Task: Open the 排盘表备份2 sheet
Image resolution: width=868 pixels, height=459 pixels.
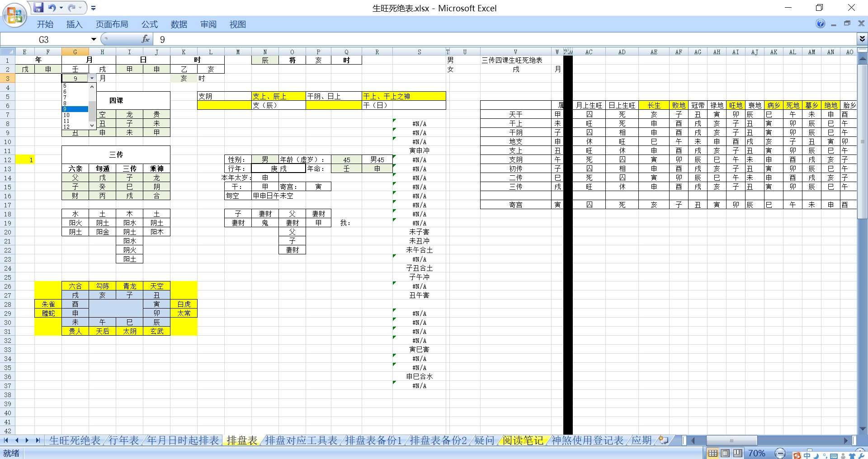Action: (438, 440)
